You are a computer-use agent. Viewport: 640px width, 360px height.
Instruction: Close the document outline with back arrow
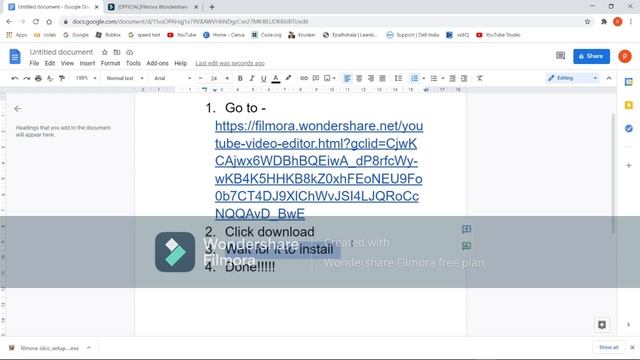point(18,109)
